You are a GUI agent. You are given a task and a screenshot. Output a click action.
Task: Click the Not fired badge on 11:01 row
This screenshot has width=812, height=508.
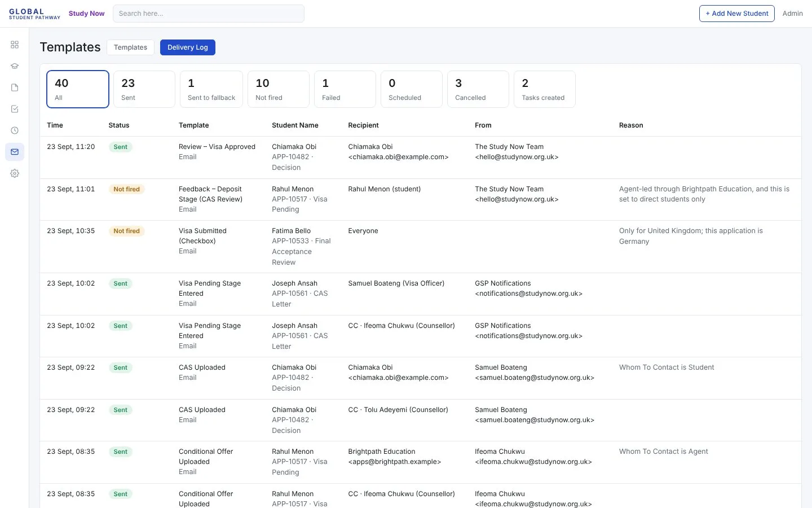pyautogui.click(x=126, y=189)
